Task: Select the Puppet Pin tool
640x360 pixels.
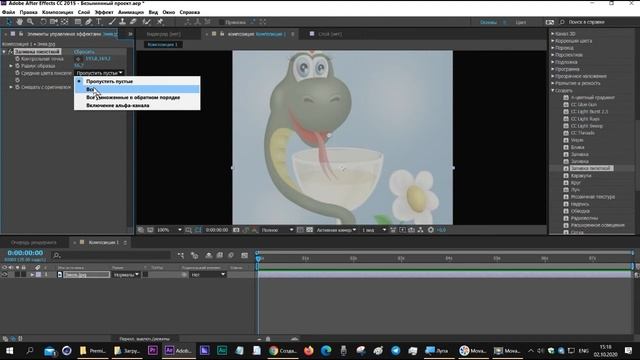Action: [160, 22]
